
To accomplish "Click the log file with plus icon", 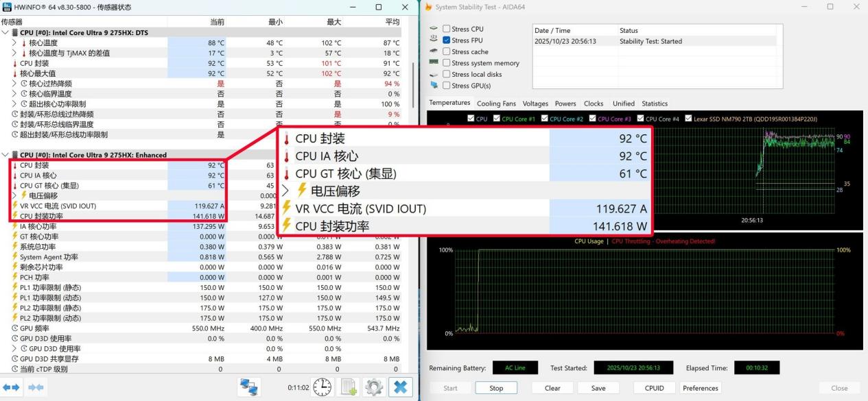I will [349, 387].
